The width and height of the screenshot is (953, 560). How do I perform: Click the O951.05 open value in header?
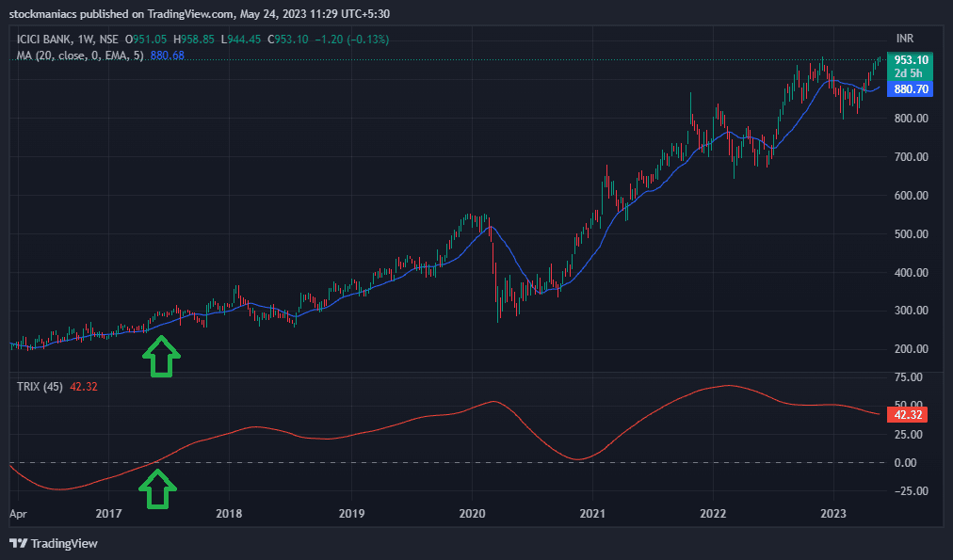[x=146, y=40]
